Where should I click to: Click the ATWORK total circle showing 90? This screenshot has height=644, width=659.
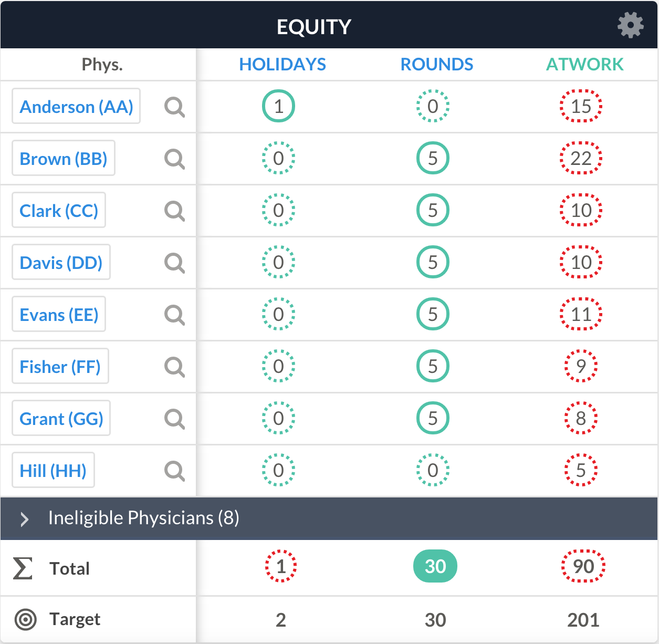583,566
